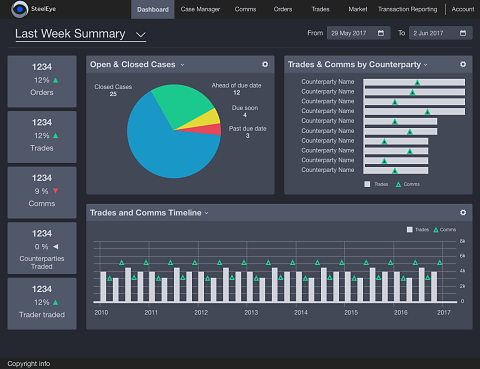Click Comms triangle in counterparty chart legend

[398, 184]
